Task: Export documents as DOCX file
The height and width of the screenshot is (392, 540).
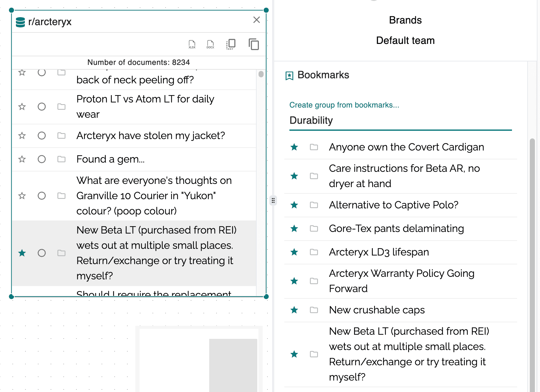Action: tap(210, 44)
